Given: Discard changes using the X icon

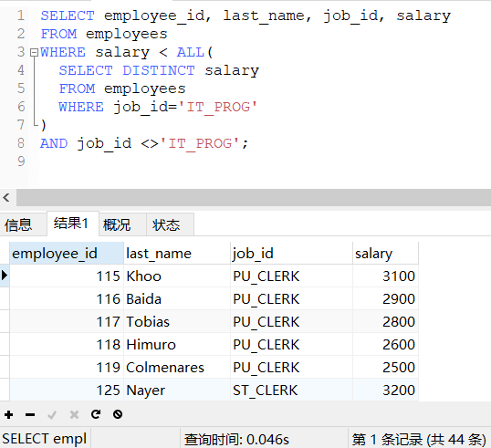Looking at the screenshot, I should (74, 415).
